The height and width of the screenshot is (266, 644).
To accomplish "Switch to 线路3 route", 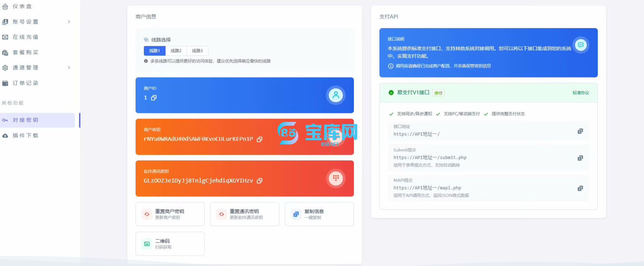I will pos(197,51).
